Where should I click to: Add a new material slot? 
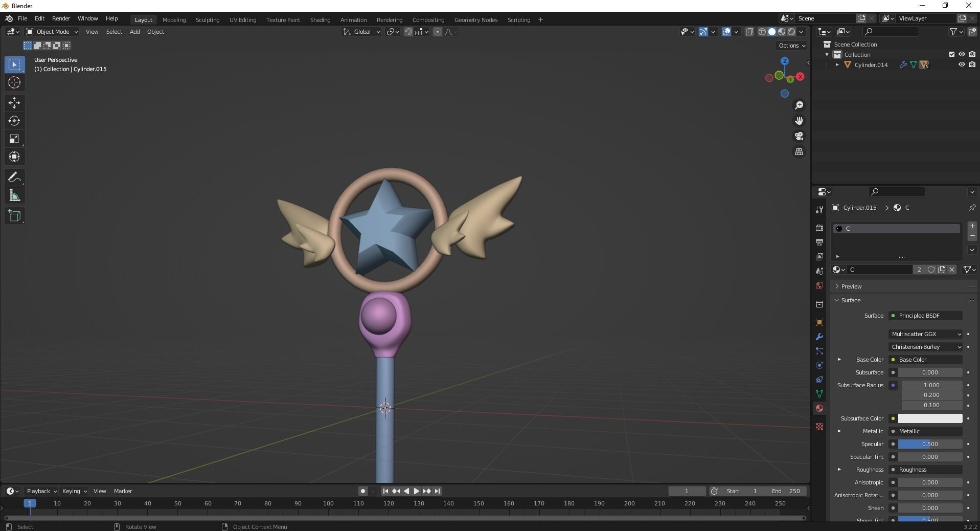click(x=972, y=226)
